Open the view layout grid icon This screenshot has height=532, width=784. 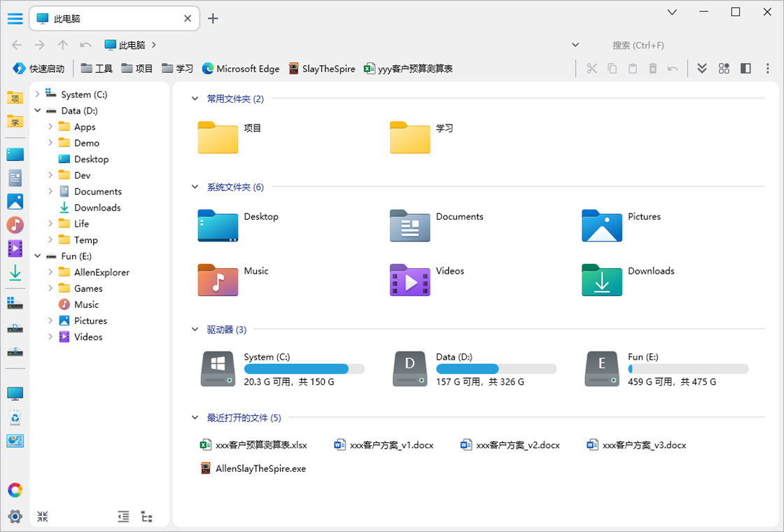click(724, 69)
